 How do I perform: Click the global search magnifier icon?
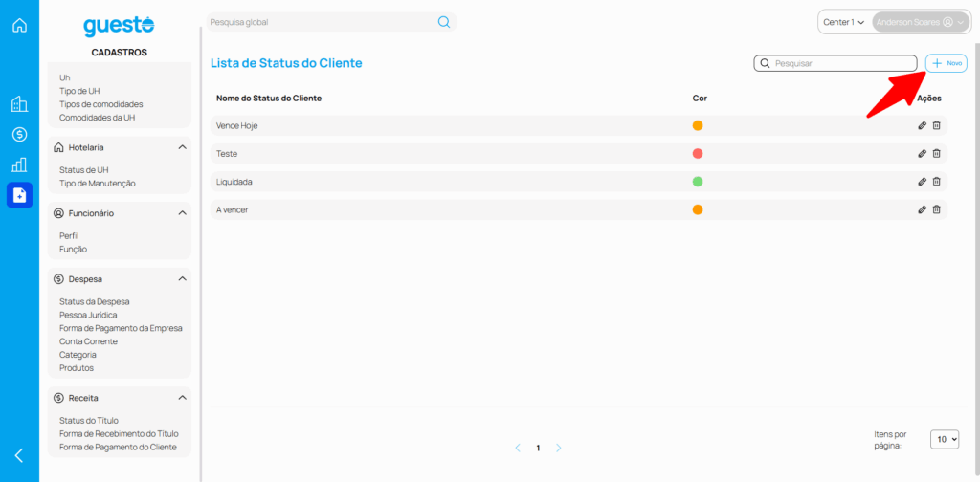tap(444, 22)
